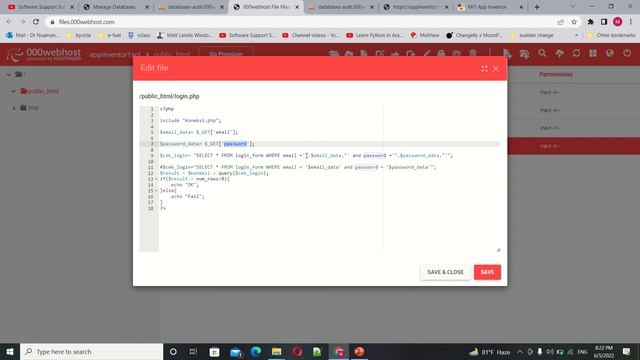
Task: Open the vclass bookmark
Action: (x=139, y=36)
